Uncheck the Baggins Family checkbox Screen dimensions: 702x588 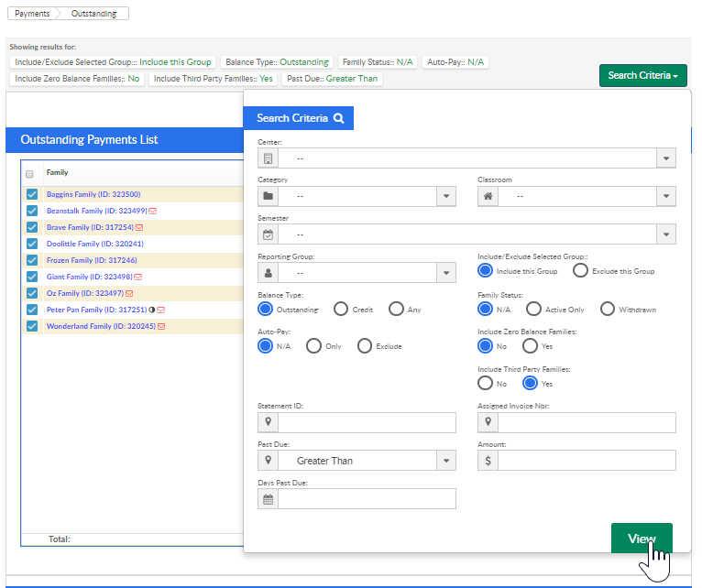coord(32,194)
